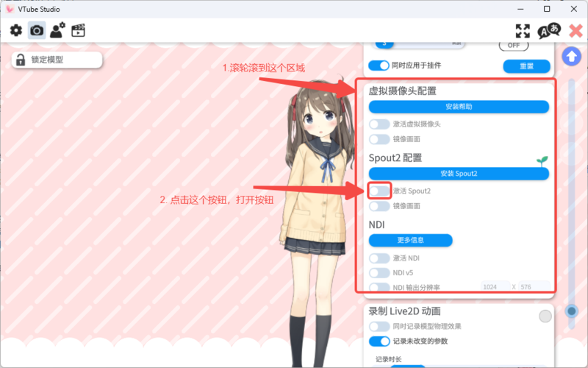Click the blue 重置 button
Viewport: 588px width, 368px height.
click(x=526, y=66)
